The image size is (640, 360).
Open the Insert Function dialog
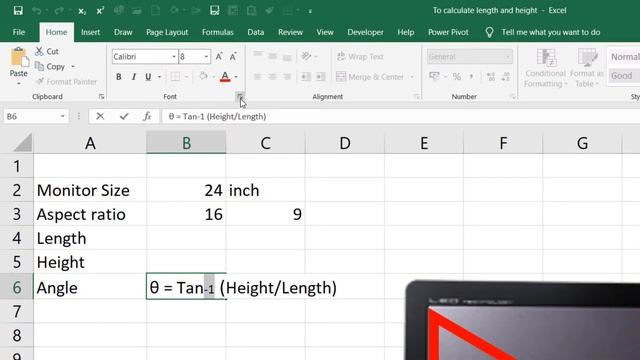[147, 116]
